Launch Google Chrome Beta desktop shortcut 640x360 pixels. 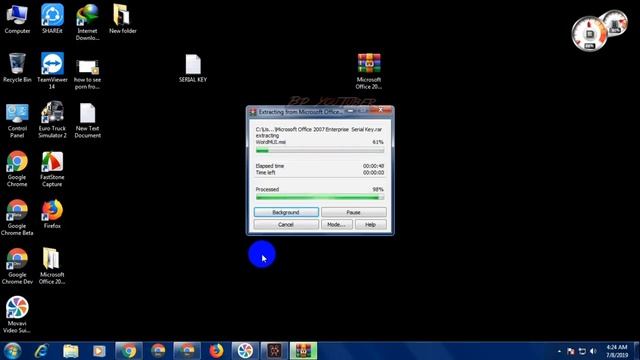point(17,218)
